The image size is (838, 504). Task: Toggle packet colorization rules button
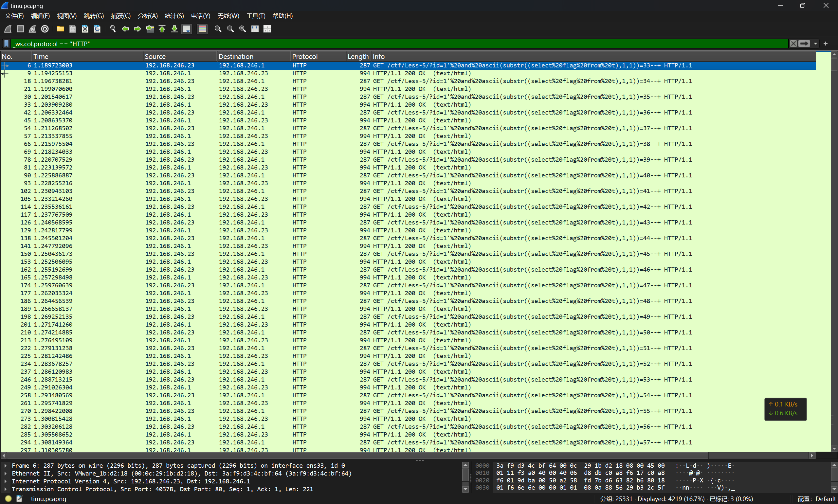[x=202, y=29]
